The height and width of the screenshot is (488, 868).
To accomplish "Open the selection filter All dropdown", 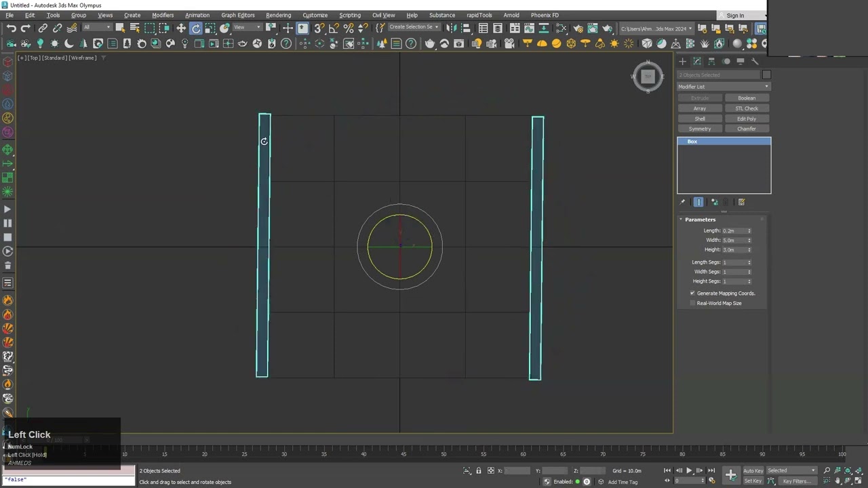I will click(x=97, y=28).
